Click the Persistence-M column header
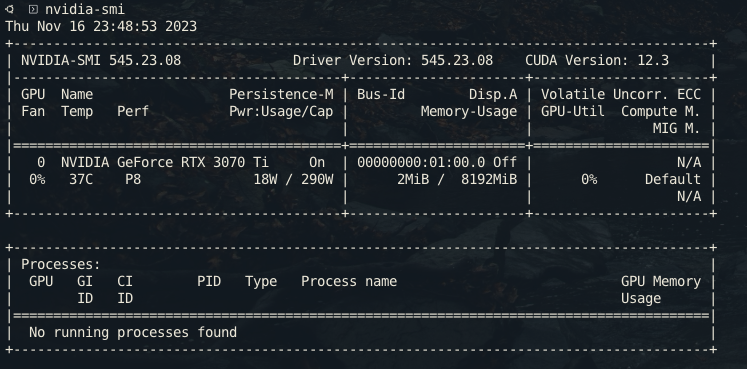Viewport: 747px width, 369px height. pyautogui.click(x=281, y=94)
